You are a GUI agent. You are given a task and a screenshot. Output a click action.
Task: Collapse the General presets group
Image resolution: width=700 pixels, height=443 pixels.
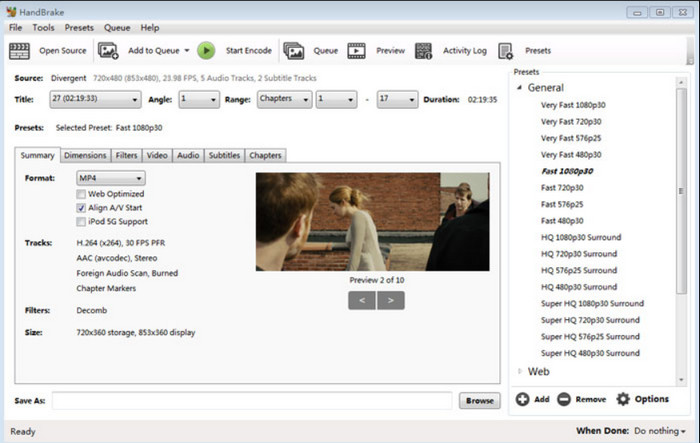519,88
